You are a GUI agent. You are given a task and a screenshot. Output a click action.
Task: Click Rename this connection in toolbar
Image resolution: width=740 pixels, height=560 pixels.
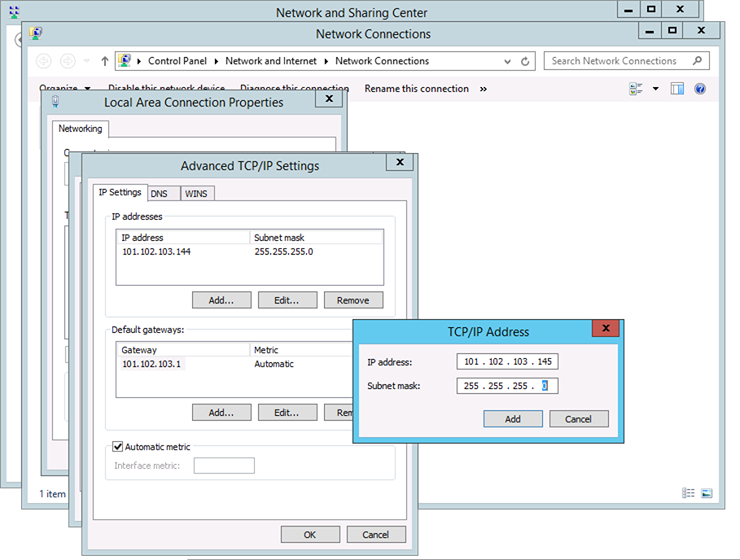[416, 89]
